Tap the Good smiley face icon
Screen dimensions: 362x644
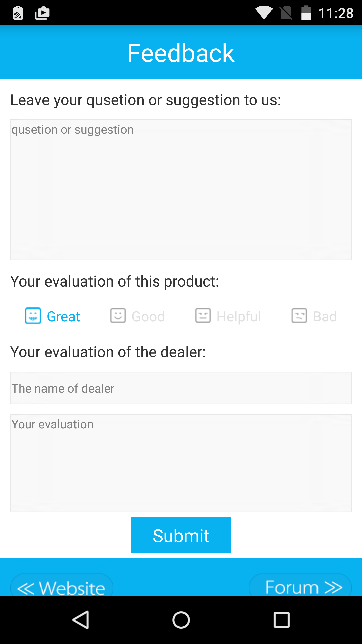118,315
